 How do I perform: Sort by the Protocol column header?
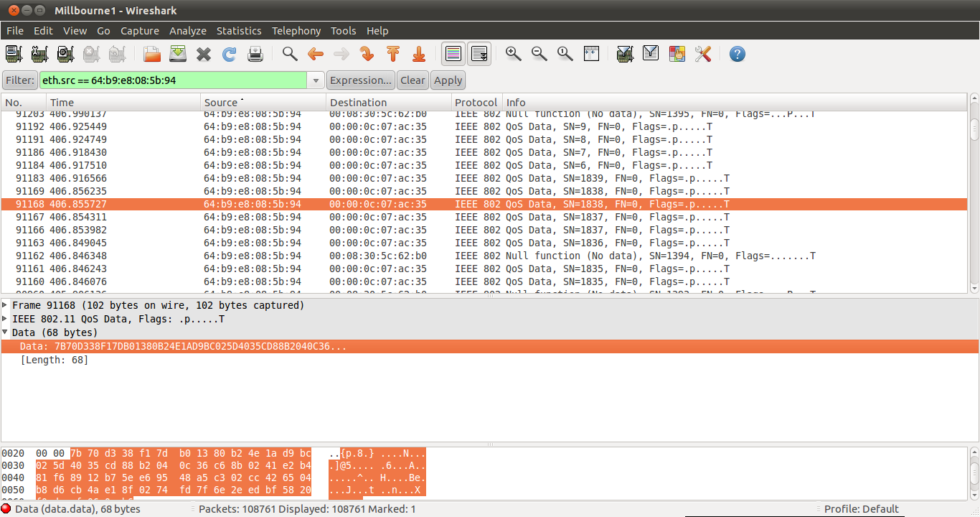(476, 103)
